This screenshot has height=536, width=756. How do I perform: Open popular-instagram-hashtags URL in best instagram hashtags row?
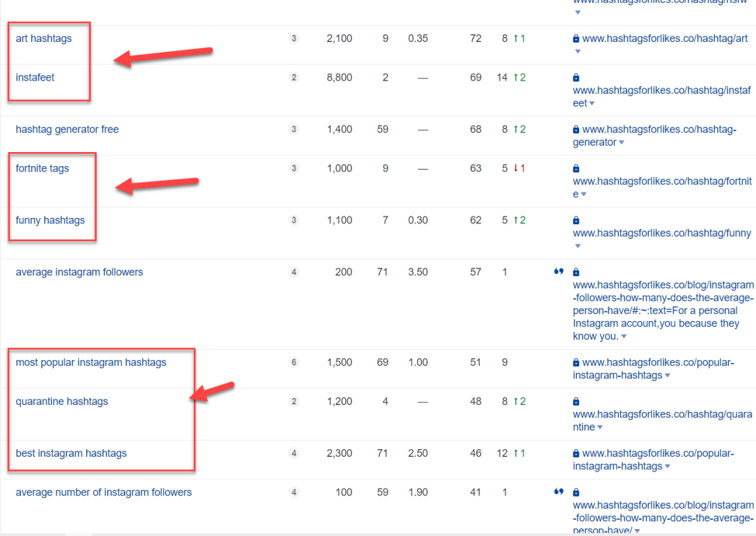click(653, 460)
